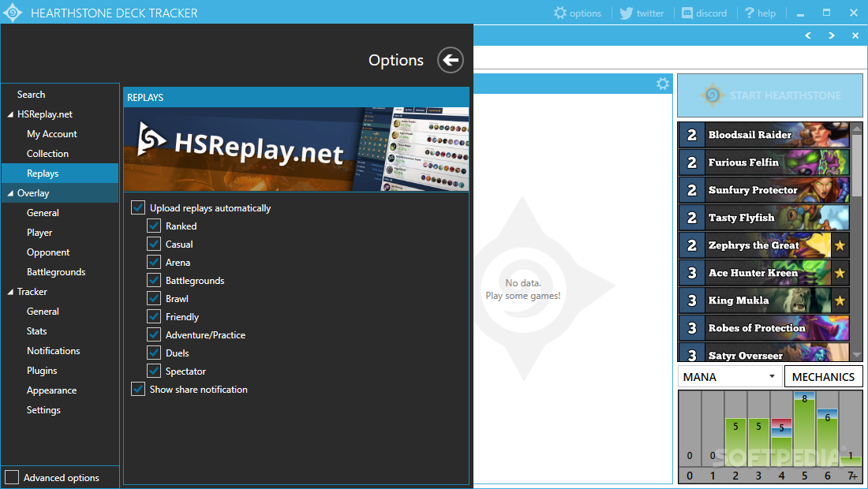Screen dimensions: 868x489
Task: Click the HSReplay.net banner image
Action: 296,149
